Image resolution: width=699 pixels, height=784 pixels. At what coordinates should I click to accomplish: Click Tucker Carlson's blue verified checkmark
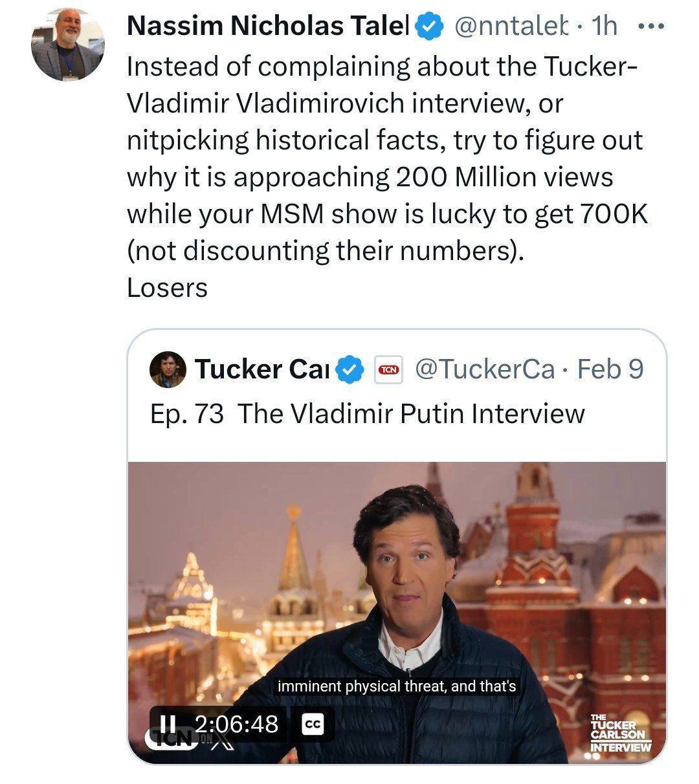(x=351, y=369)
